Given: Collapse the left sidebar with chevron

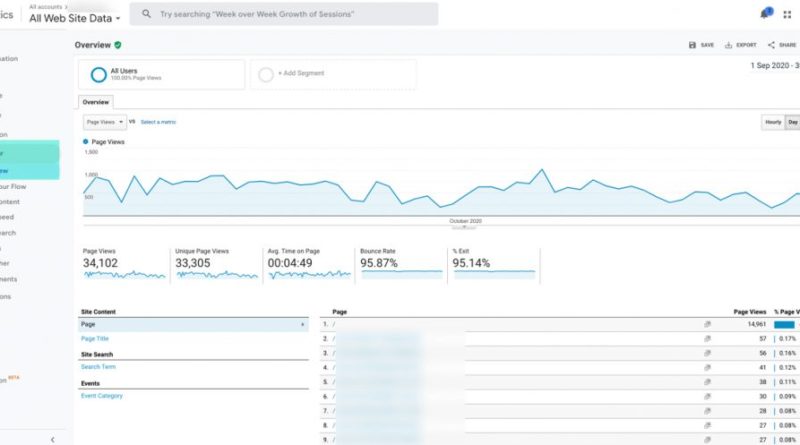Looking at the screenshot, I should [52, 439].
